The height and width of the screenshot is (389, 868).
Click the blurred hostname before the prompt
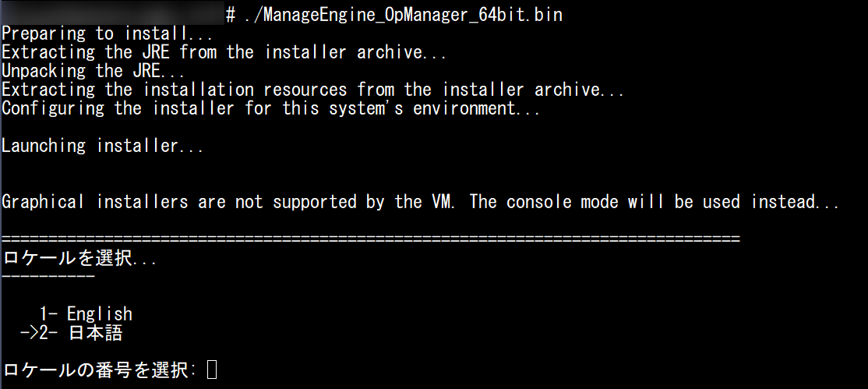click(112, 12)
